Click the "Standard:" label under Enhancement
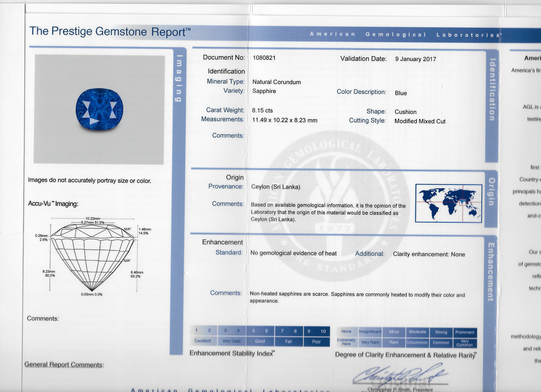 pos(229,252)
